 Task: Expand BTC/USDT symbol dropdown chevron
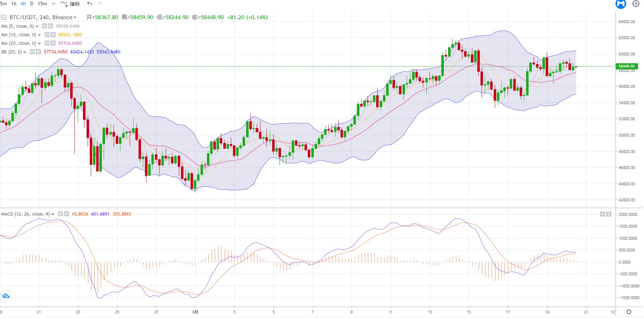[x=75, y=17]
